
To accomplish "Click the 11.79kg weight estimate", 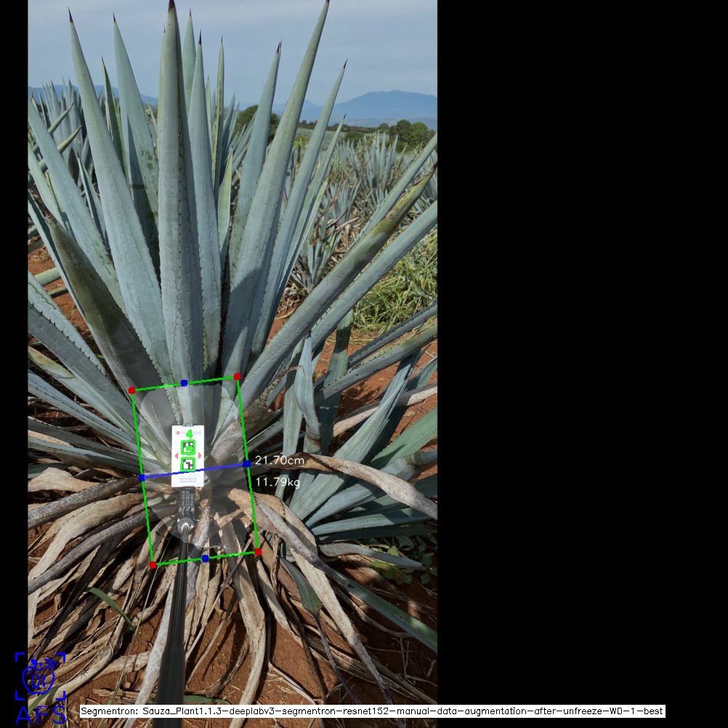I will [278, 482].
